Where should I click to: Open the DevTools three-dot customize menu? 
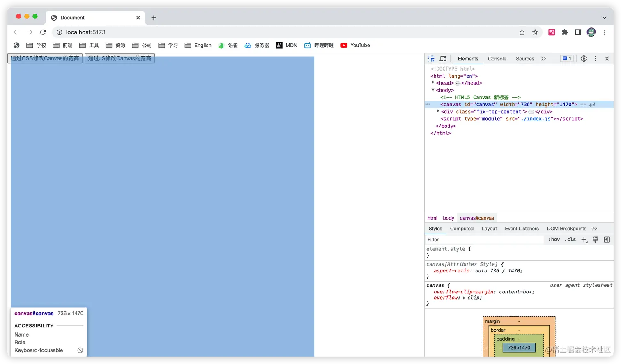coord(595,59)
